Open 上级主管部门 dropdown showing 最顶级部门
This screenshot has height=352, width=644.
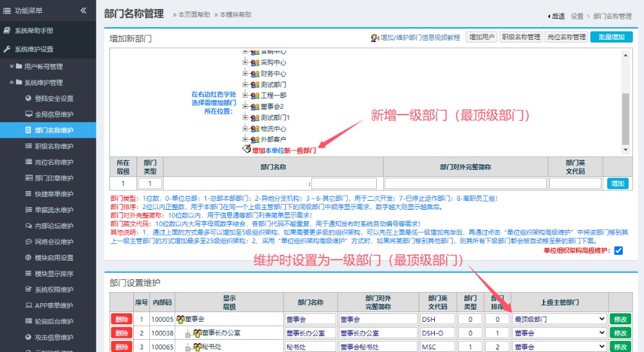click(559, 319)
